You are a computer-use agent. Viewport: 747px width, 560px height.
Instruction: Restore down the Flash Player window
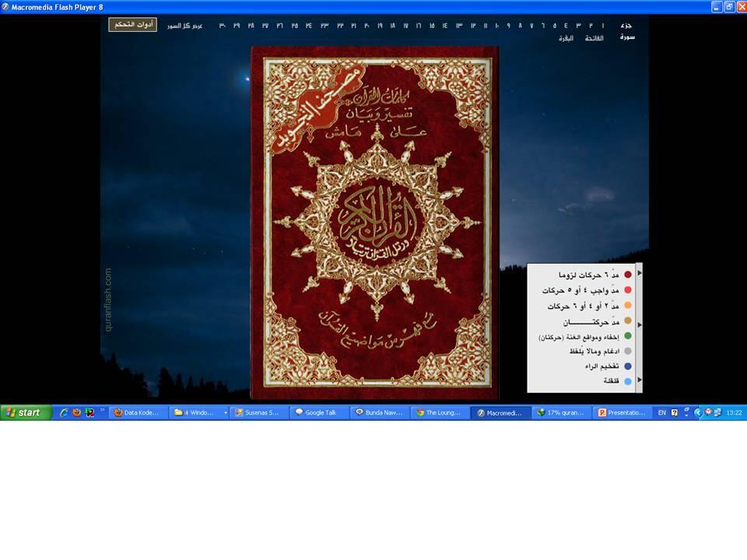pos(729,7)
